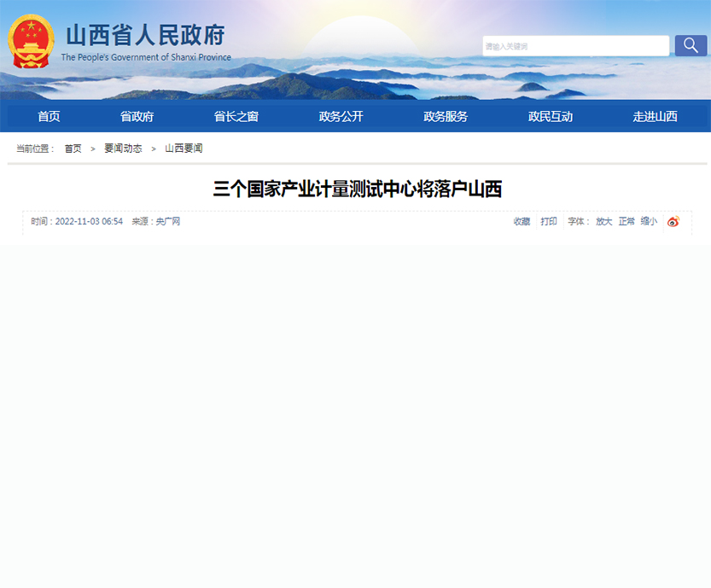
Task: Shrink font size with 缩小
Action: [x=649, y=222]
